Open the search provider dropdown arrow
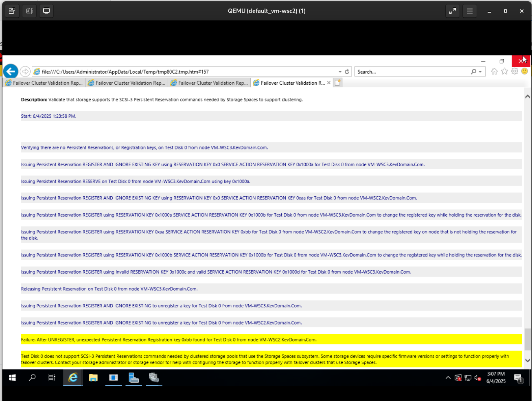The width and height of the screenshot is (532, 401). 480,72
